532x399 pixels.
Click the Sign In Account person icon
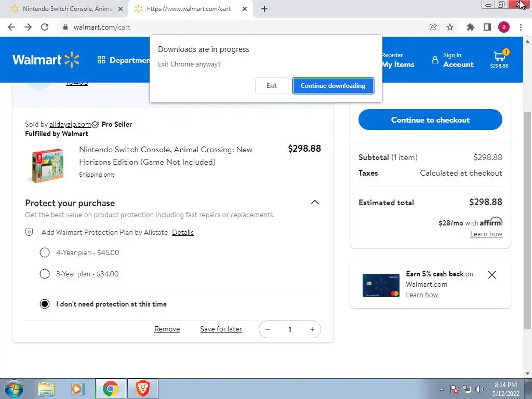pyautogui.click(x=435, y=60)
